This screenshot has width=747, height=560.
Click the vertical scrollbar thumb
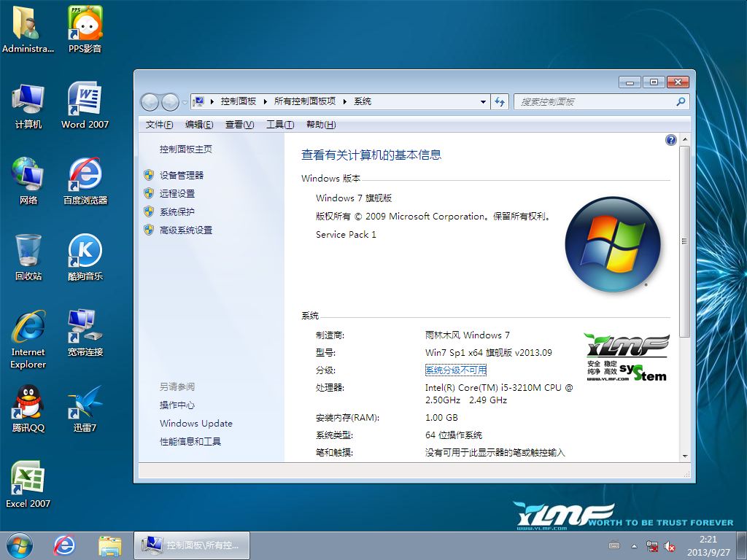coord(684,241)
